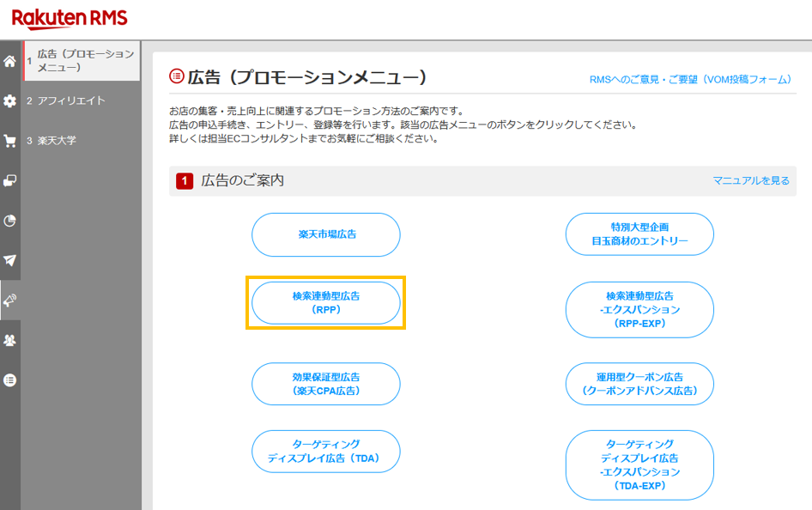Click the TDA-EXP ターゲティングディスプレイ広告 button
The width and height of the screenshot is (812, 510).
click(639, 465)
